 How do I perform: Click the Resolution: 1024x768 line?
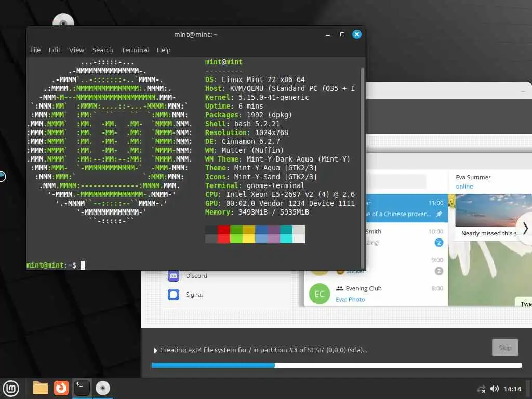[246, 132]
